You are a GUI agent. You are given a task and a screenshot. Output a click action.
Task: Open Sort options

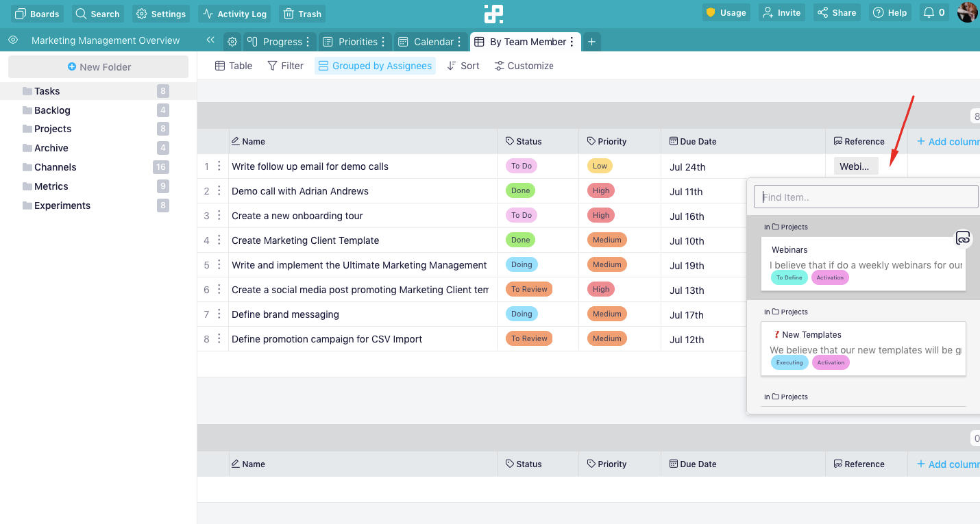[463, 66]
